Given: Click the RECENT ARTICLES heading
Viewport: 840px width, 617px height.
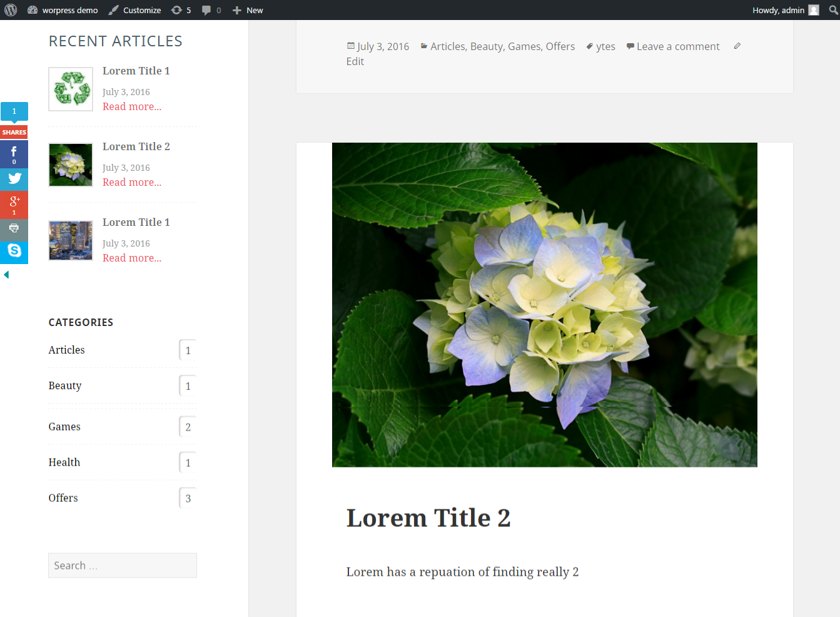Looking at the screenshot, I should [x=116, y=41].
